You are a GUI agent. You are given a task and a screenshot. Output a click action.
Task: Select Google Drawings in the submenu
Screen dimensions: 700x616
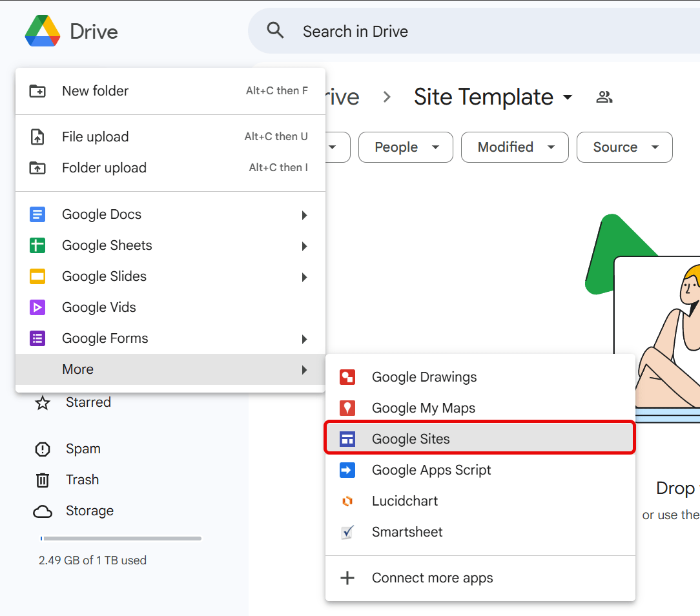click(x=480, y=377)
